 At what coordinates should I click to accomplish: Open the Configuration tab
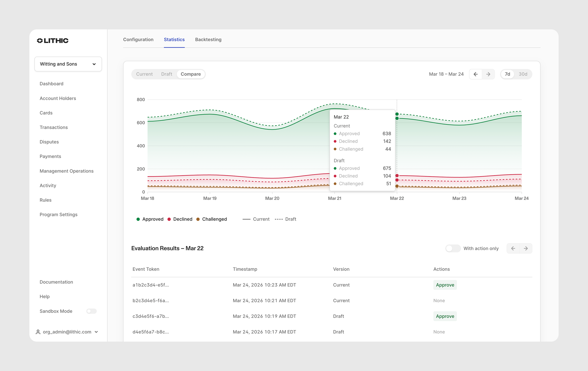pos(138,40)
